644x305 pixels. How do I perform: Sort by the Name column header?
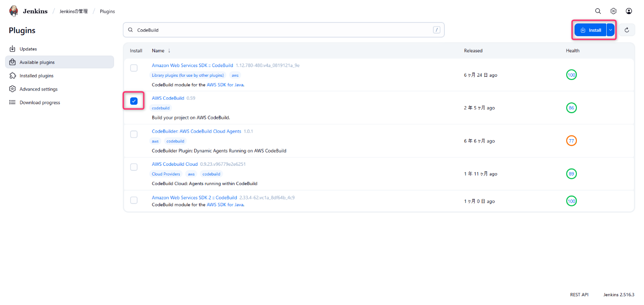[x=158, y=51]
